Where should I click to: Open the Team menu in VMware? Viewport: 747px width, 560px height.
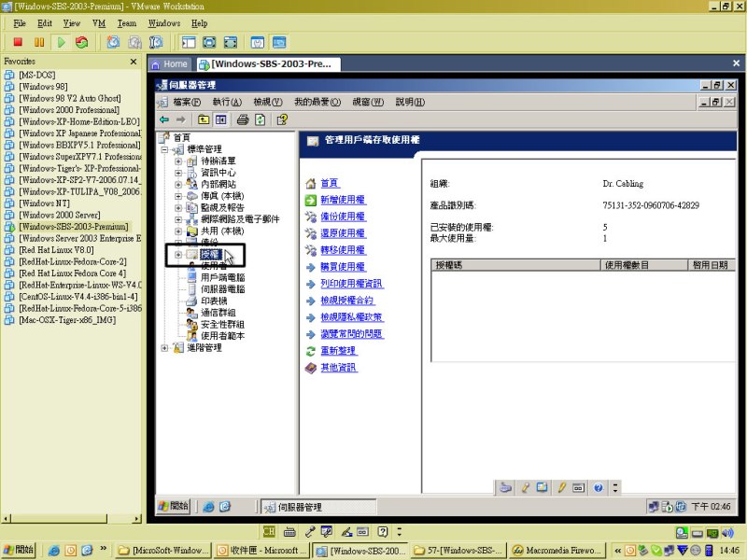127,23
